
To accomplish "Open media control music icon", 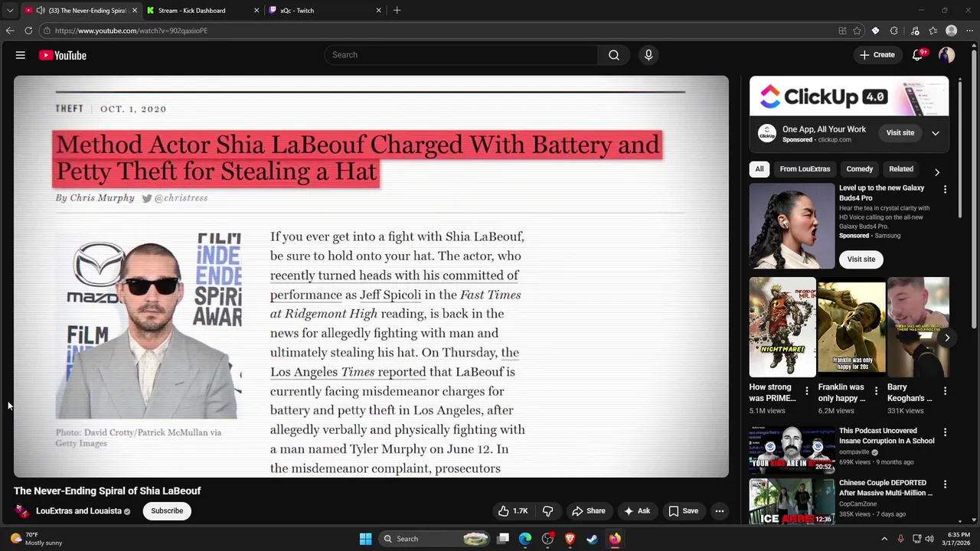I will [x=915, y=31].
